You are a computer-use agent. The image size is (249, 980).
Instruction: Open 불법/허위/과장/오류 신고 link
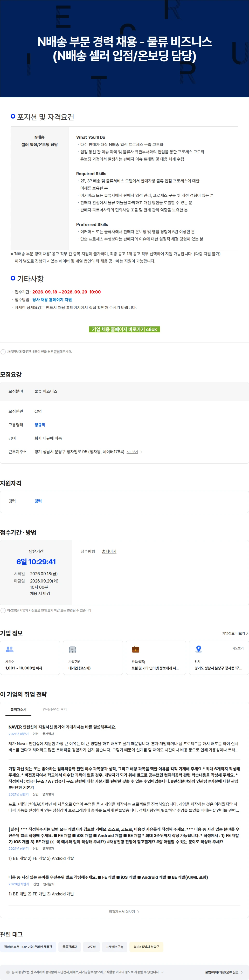224,972
